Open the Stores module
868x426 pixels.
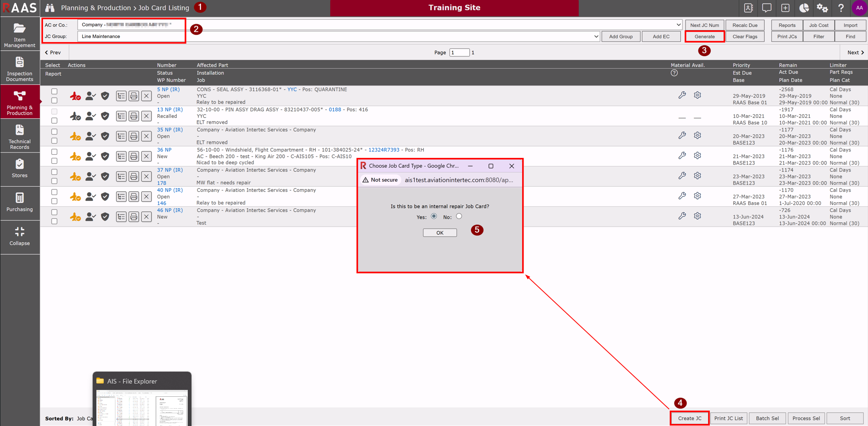coord(20,168)
